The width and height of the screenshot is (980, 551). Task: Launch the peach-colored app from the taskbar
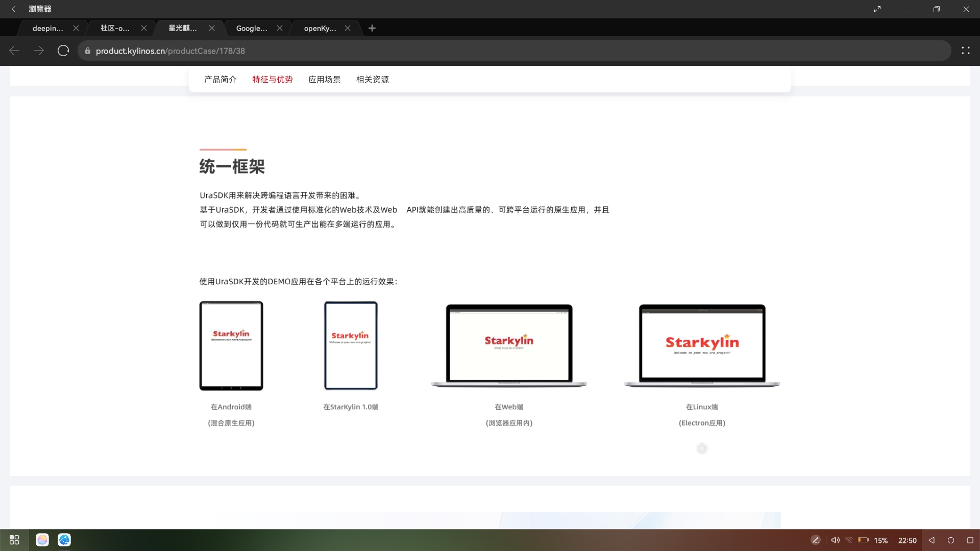tap(41, 540)
